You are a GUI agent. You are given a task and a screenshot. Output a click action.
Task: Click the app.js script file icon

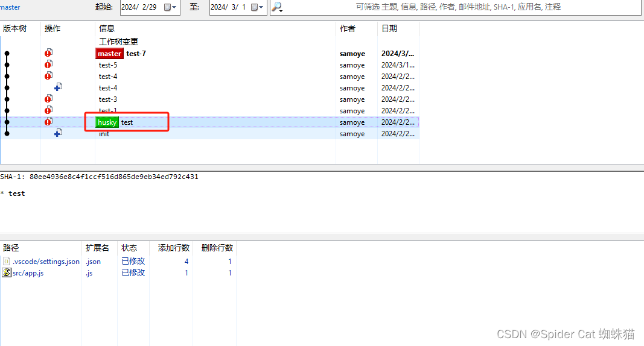pos(7,272)
